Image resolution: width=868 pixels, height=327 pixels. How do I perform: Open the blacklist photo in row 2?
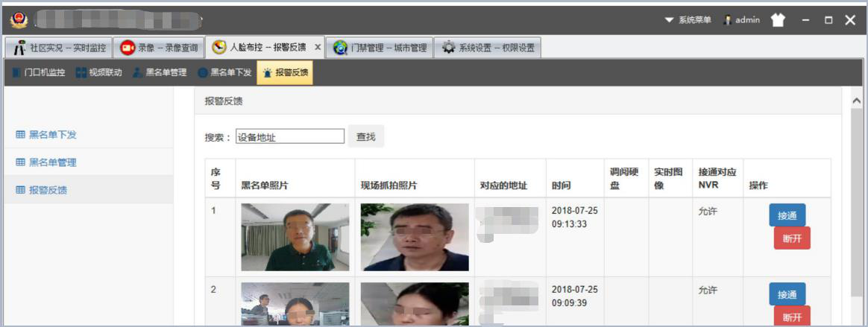[295, 305]
